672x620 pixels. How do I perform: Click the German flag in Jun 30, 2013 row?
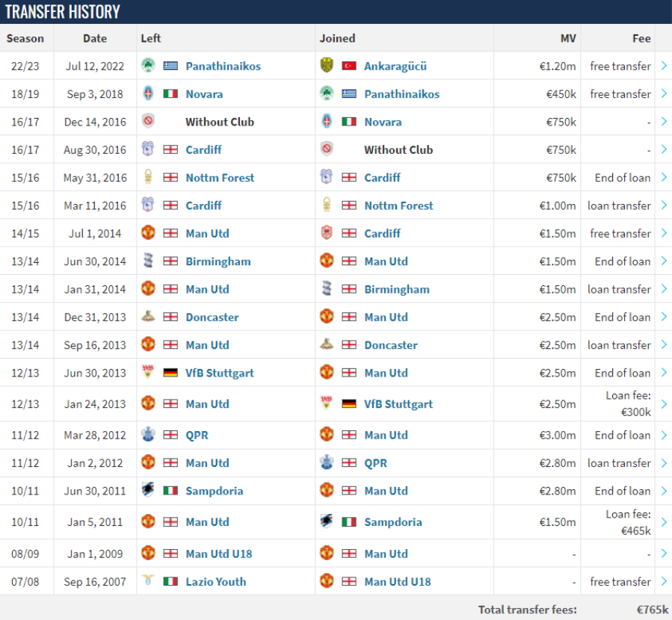(x=170, y=373)
